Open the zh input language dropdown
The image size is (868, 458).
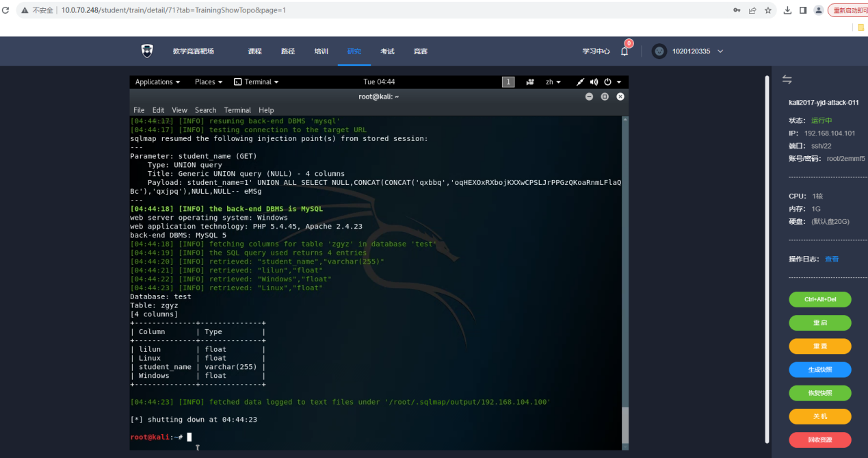click(553, 82)
